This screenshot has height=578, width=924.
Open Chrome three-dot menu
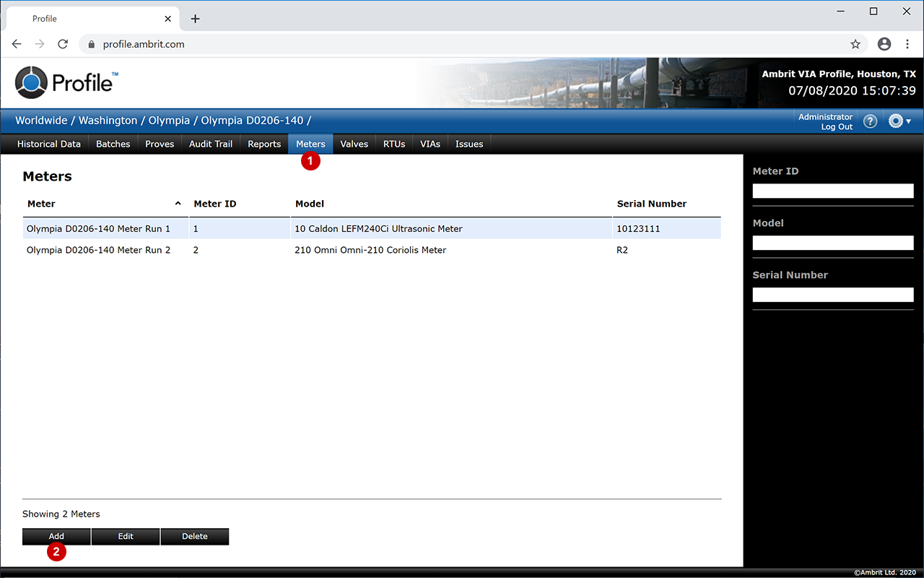[x=907, y=44]
